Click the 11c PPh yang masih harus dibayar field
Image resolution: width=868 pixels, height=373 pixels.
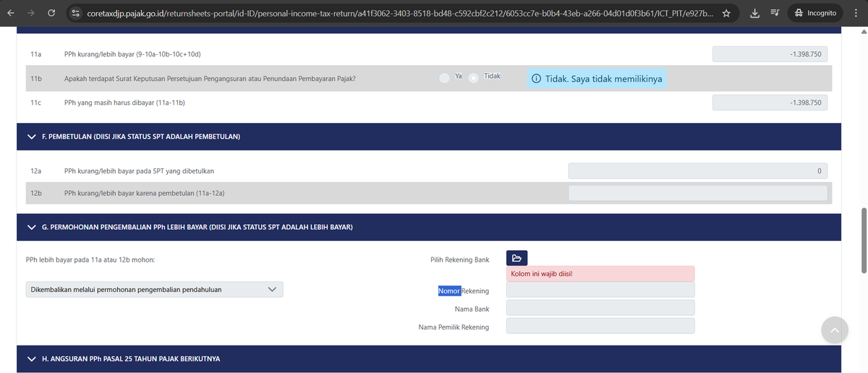pyautogui.click(x=770, y=103)
